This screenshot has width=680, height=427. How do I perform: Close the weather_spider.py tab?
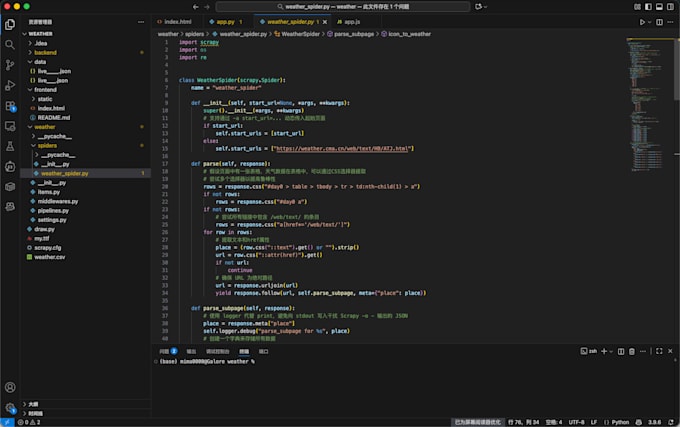point(325,22)
